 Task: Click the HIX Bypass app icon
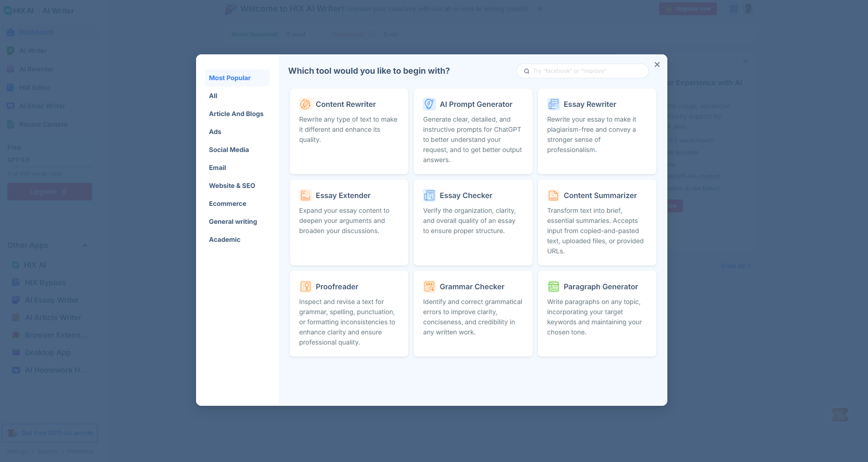16,282
